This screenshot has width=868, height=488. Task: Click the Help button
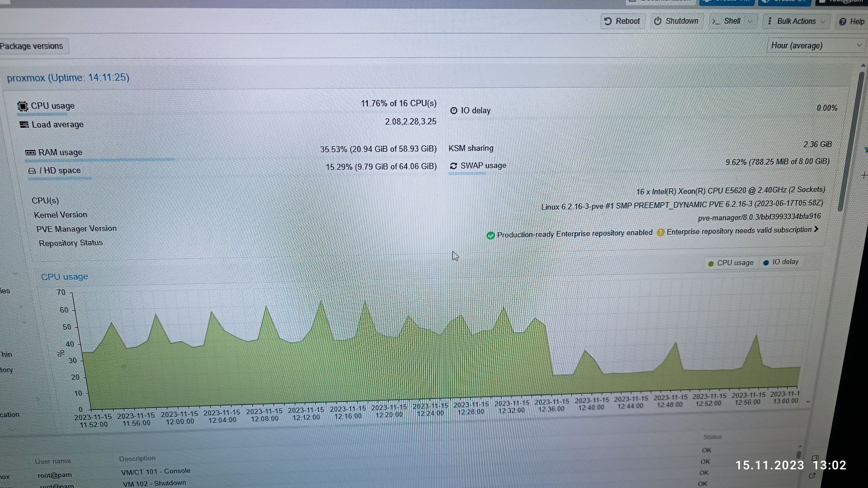pyautogui.click(x=852, y=22)
